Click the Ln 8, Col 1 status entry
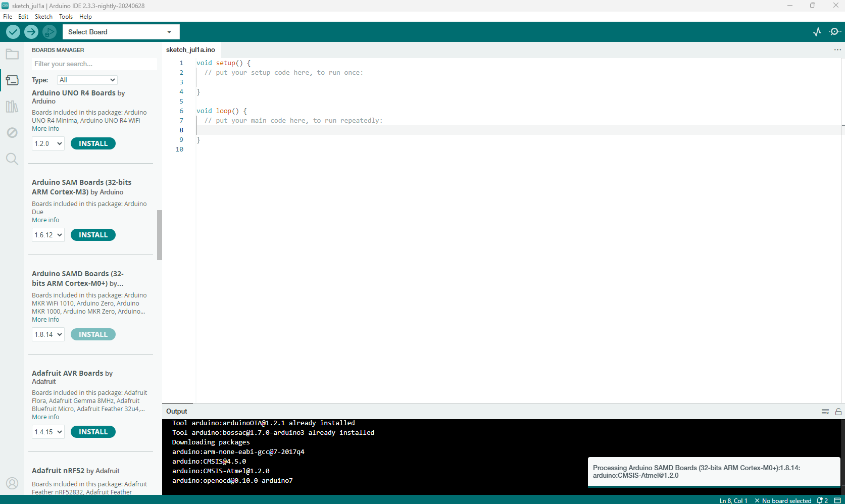 click(733, 500)
